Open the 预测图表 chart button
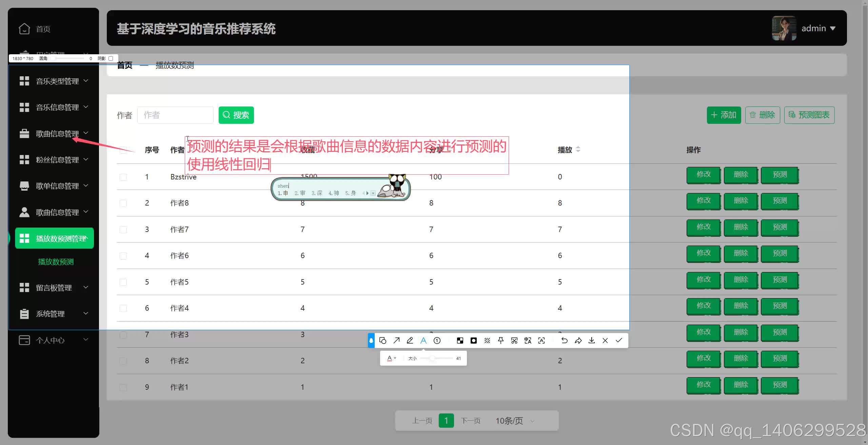 pos(809,115)
